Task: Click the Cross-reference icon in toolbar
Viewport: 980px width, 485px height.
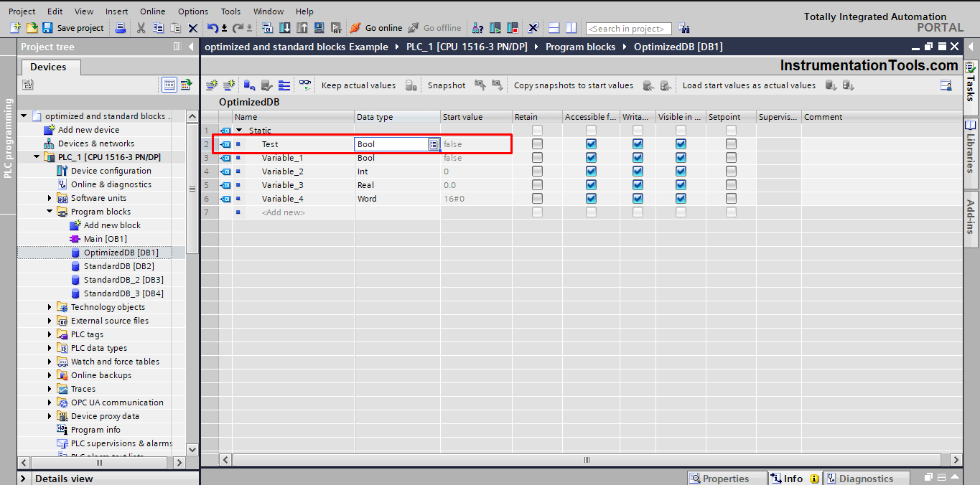Action: [x=533, y=28]
